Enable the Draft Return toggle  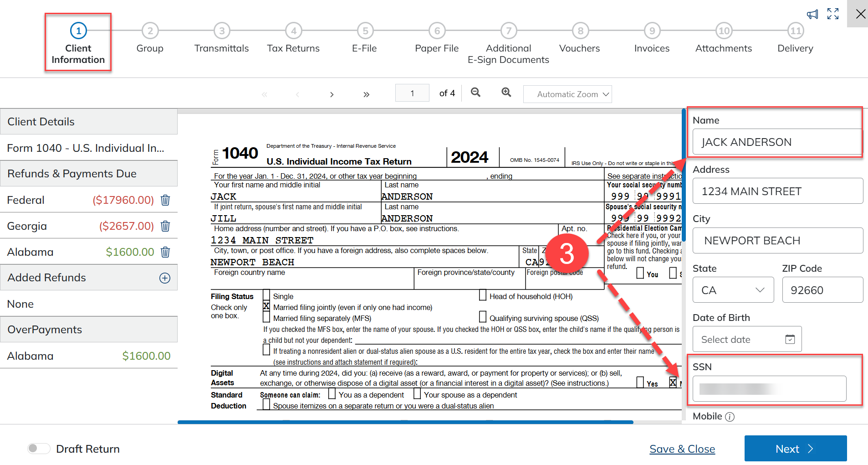(39, 449)
